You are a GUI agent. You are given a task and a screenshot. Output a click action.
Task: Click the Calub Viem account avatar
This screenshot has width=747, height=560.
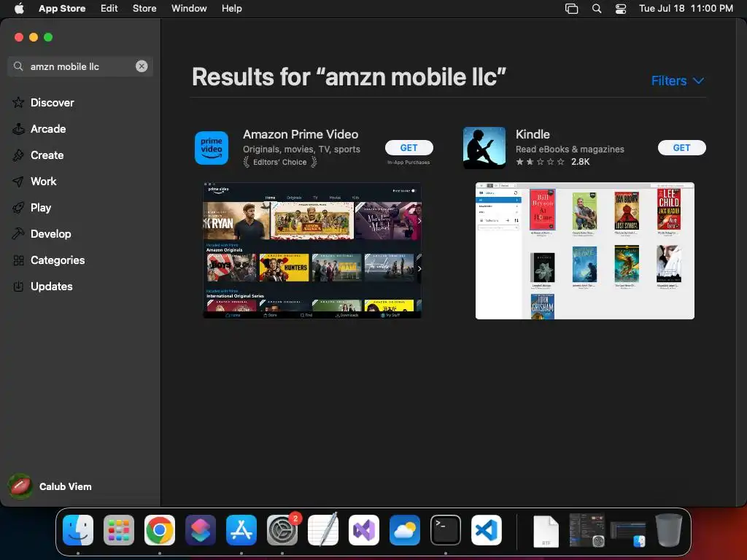20,486
